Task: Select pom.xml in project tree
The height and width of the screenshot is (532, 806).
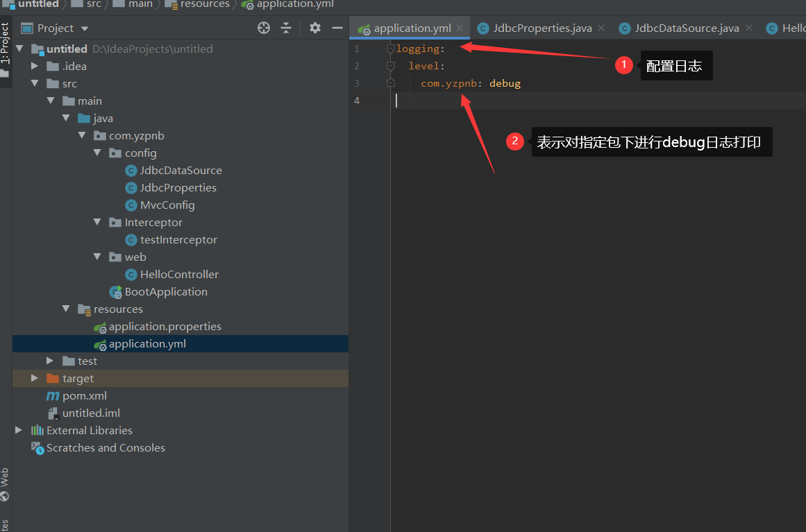Action: (85, 396)
